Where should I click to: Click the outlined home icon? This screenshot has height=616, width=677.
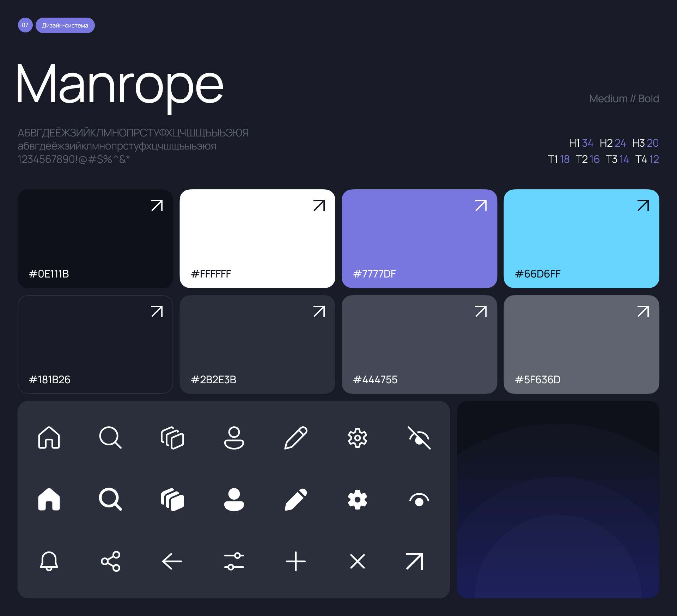pyautogui.click(x=49, y=438)
